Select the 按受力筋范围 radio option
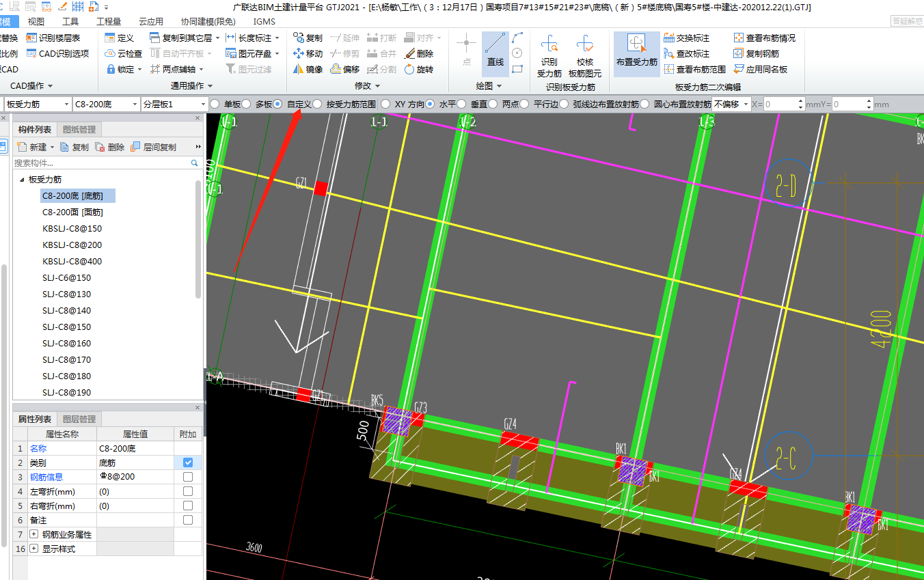The width and height of the screenshot is (924, 580). (x=318, y=105)
